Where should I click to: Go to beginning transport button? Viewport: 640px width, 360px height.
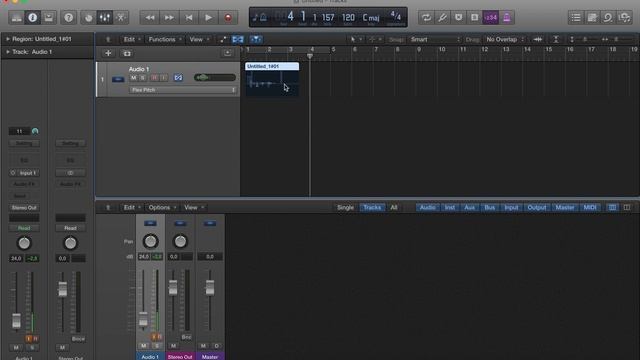click(189, 18)
